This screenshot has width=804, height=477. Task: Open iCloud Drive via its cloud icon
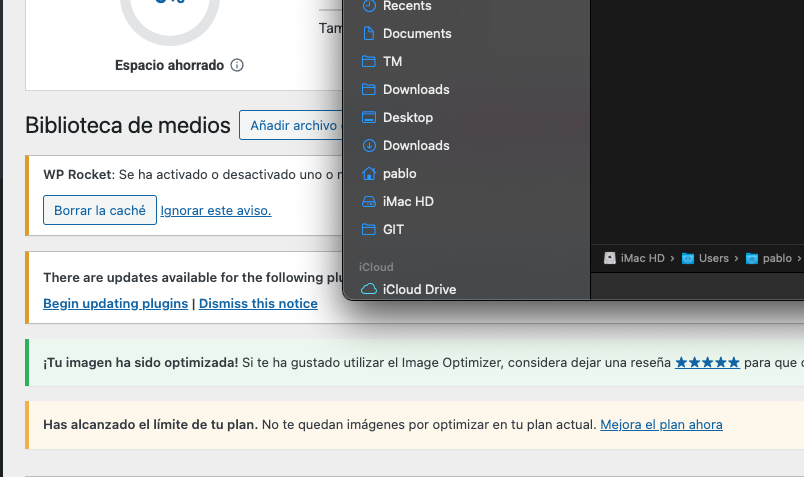[369, 290]
